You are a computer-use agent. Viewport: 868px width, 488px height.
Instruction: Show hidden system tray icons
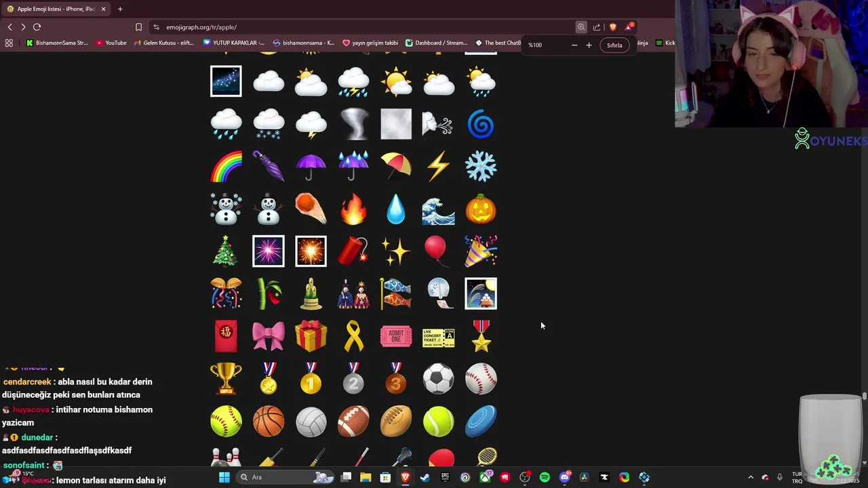[750, 477]
